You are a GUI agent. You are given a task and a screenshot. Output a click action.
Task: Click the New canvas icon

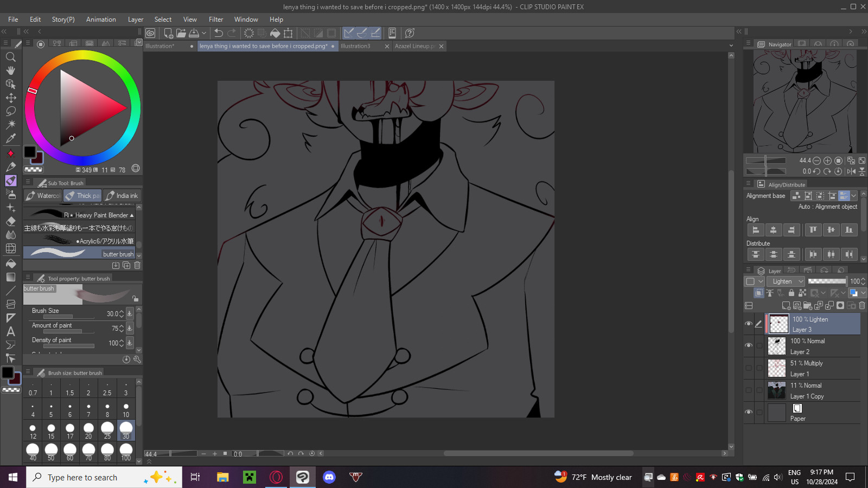168,33
